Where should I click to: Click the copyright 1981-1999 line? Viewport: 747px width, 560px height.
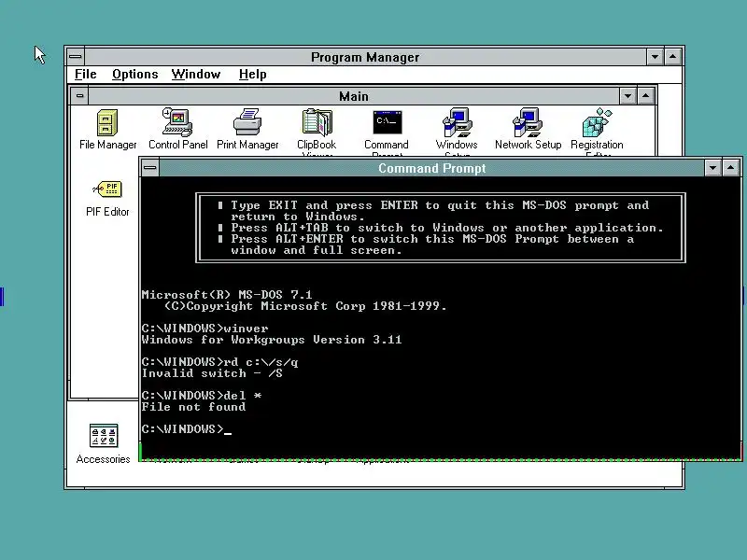point(305,306)
